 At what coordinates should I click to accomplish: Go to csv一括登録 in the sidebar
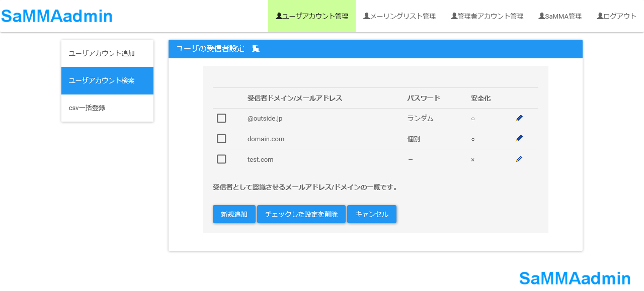click(87, 108)
